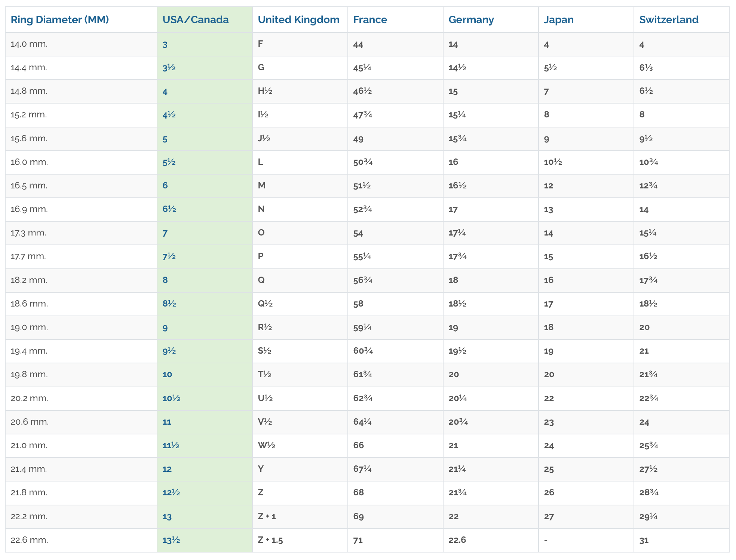Click Germany size 16½ cell
This screenshot has height=560, width=736.
point(491,186)
